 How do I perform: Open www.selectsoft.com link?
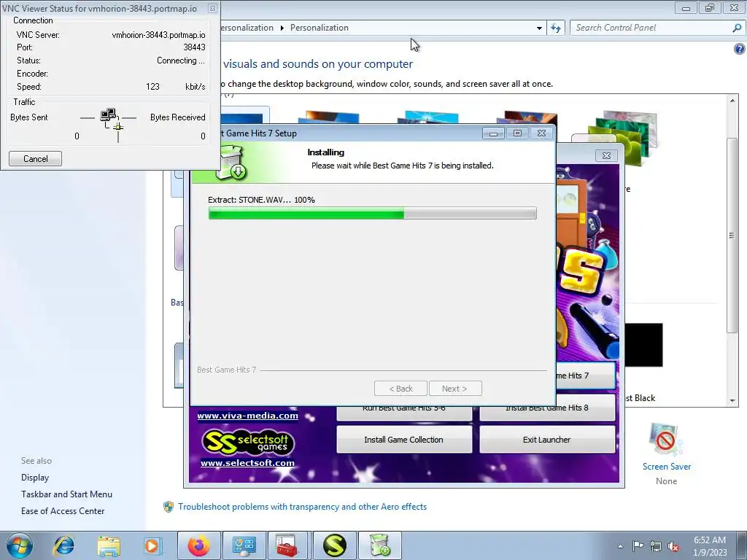click(x=248, y=463)
